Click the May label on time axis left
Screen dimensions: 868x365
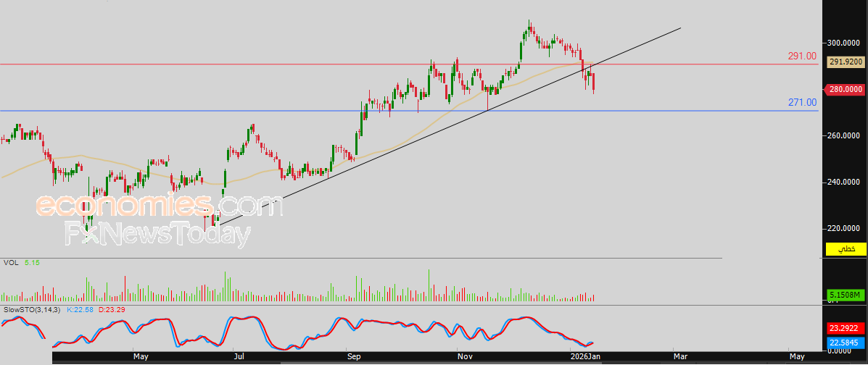pyautogui.click(x=141, y=357)
